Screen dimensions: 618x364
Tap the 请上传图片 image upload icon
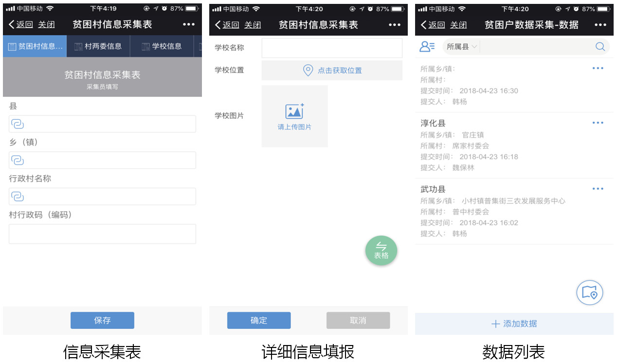click(294, 111)
